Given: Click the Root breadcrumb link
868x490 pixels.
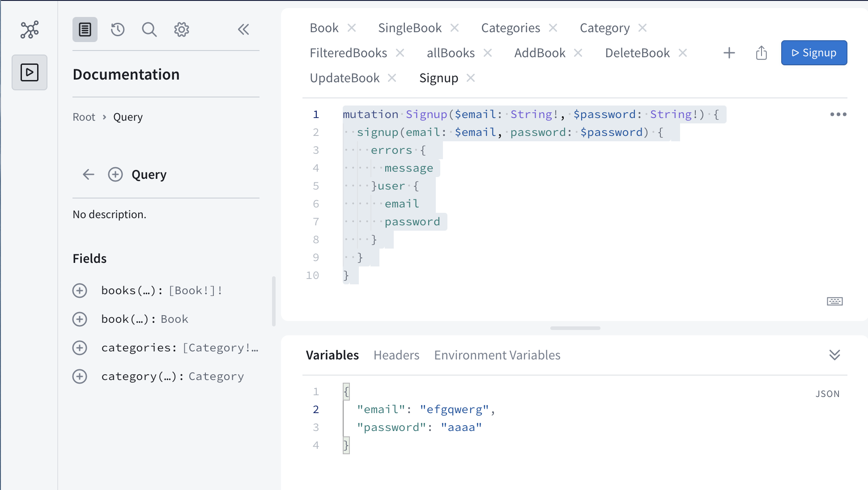Looking at the screenshot, I should tap(84, 117).
